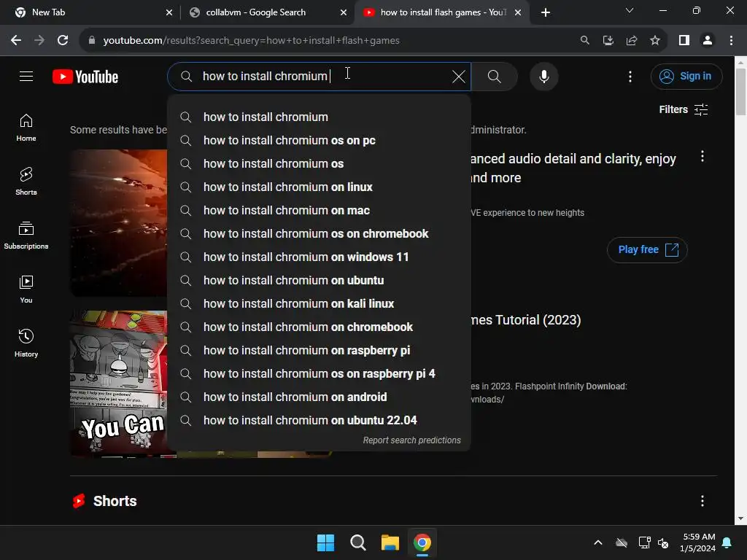Click the zoom magnifier icon in the address bar
Screen dimensions: 747x560
(x=584, y=40)
